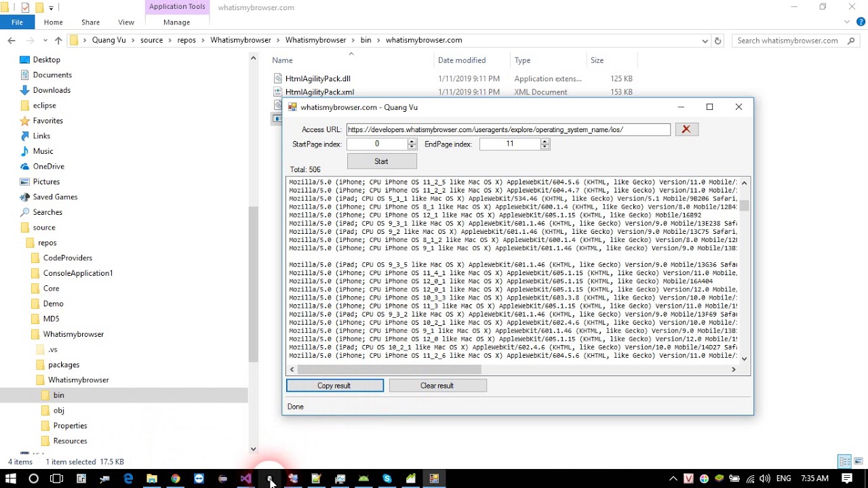The height and width of the screenshot is (488, 868).
Task: Focus the Access URL input field
Action: point(508,129)
